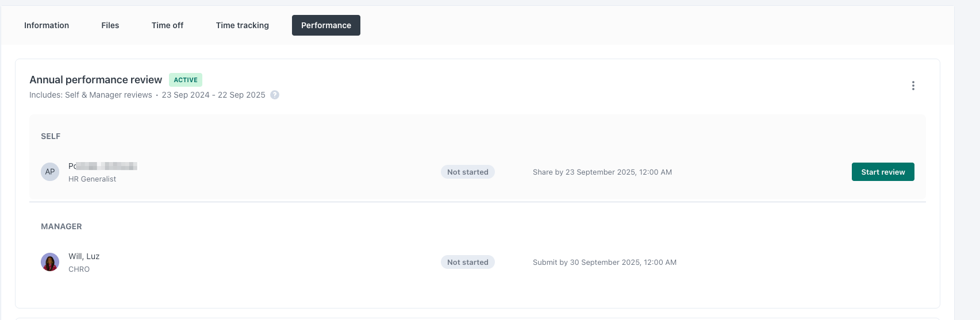
Task: Open the three-dot options menu for Annual performance review
Action: coord(913,86)
